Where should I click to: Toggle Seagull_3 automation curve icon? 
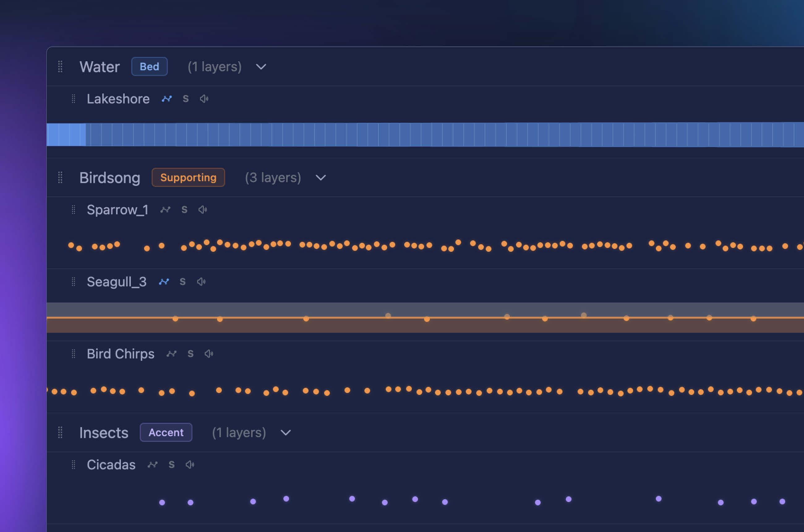[164, 281]
